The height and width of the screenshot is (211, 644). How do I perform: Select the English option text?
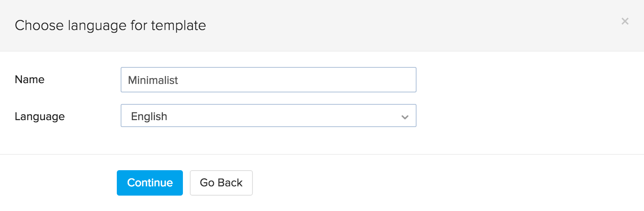click(x=149, y=116)
